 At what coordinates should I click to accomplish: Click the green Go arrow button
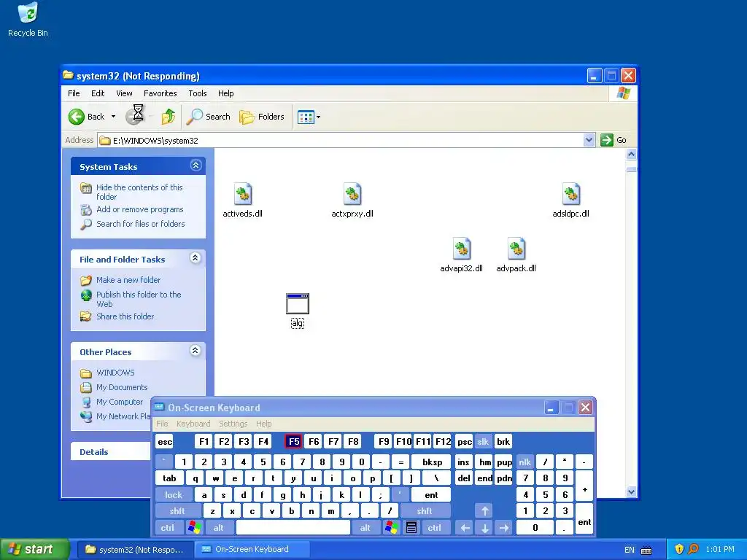(x=606, y=140)
